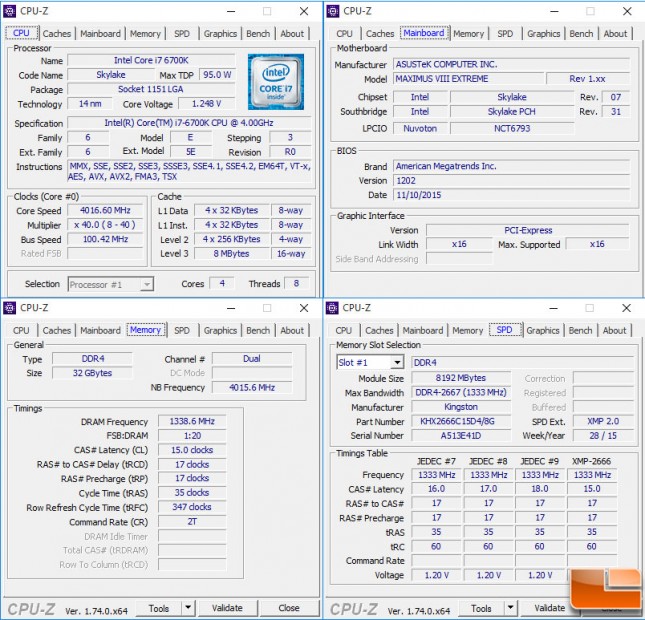The height and width of the screenshot is (620, 645).
Task: Click BIOS date 11/10/2015
Action: click(511, 195)
